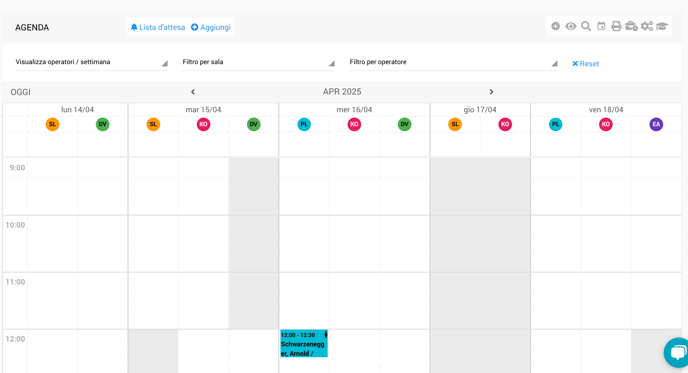Select SL operator avatar under lun 14/04
This screenshot has height=373, width=688.
tap(52, 124)
